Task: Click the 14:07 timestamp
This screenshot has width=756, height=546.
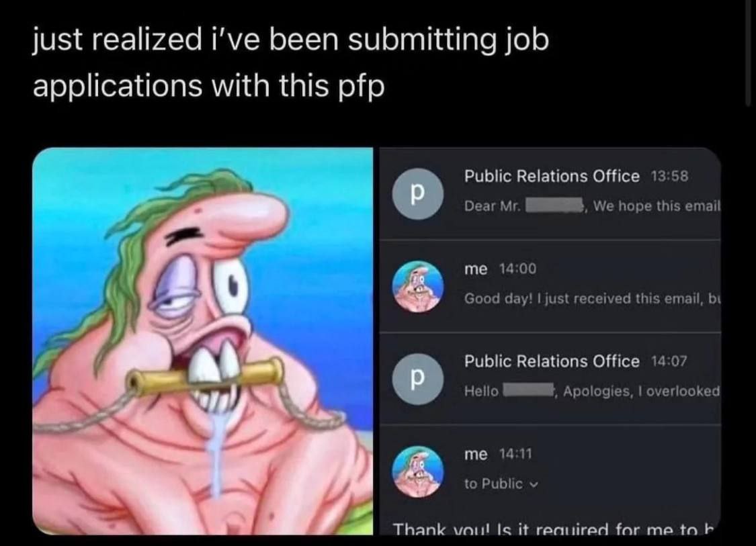Action: (669, 361)
